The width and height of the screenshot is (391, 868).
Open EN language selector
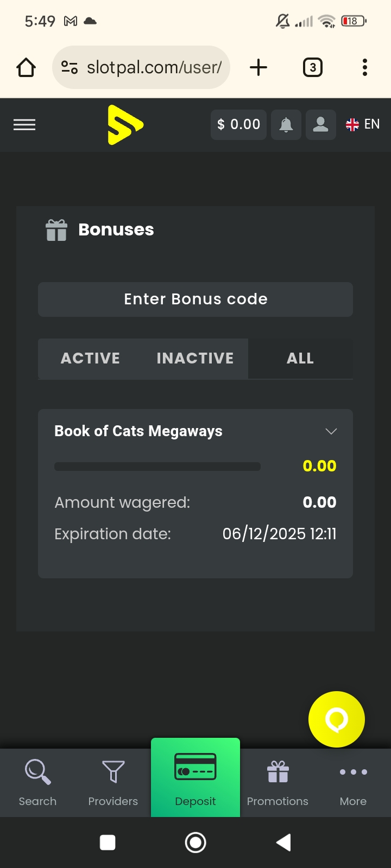tap(363, 125)
